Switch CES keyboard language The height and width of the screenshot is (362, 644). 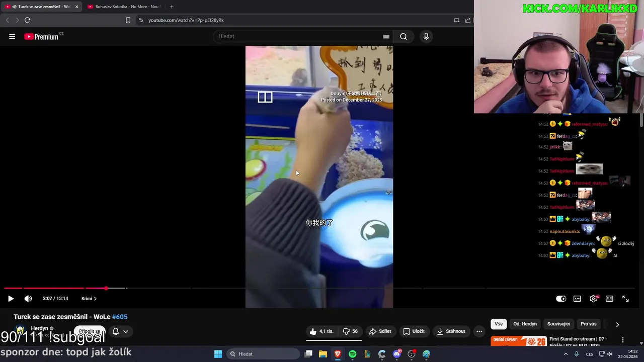(x=589, y=354)
